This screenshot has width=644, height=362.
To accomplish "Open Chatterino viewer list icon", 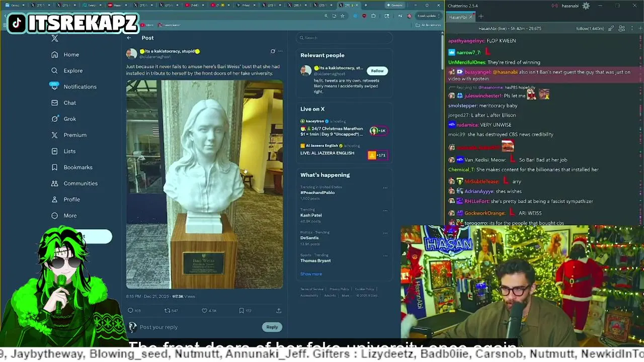I will 622,29.
